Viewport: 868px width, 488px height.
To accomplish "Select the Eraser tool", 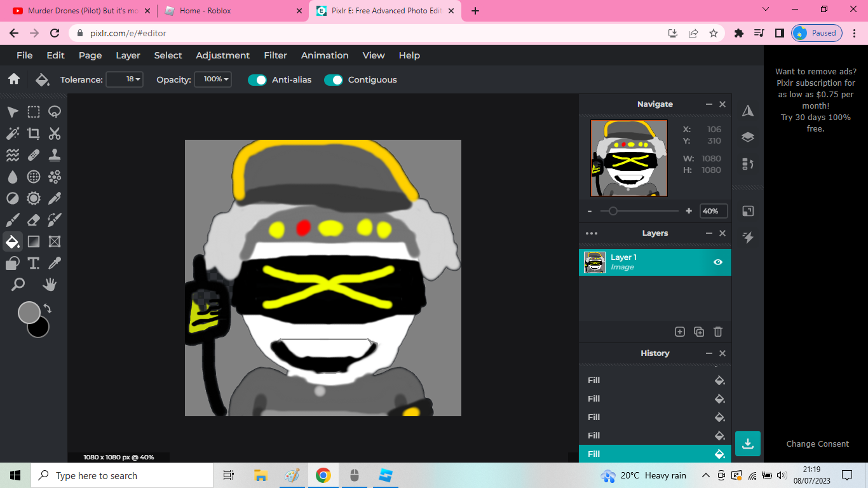I will pos(34,220).
